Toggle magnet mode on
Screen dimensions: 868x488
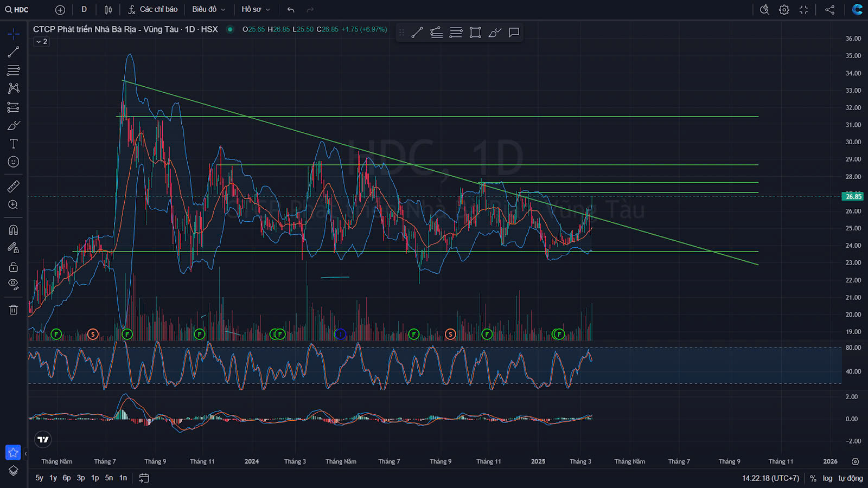coord(14,230)
